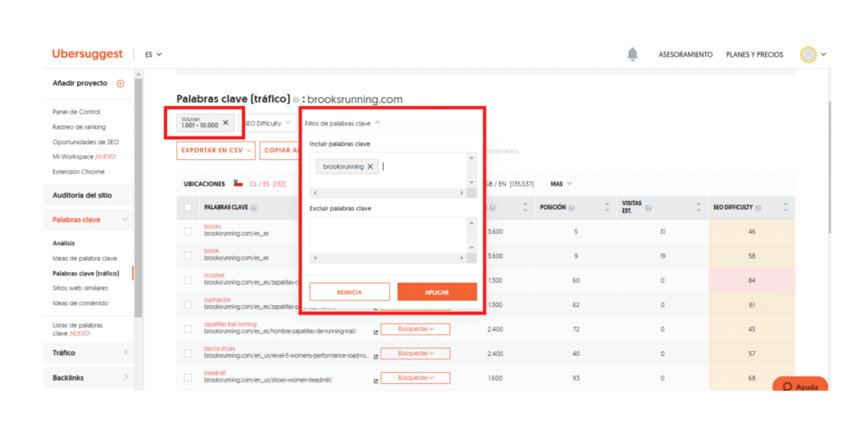Open the ricochet keyword link

(213, 275)
